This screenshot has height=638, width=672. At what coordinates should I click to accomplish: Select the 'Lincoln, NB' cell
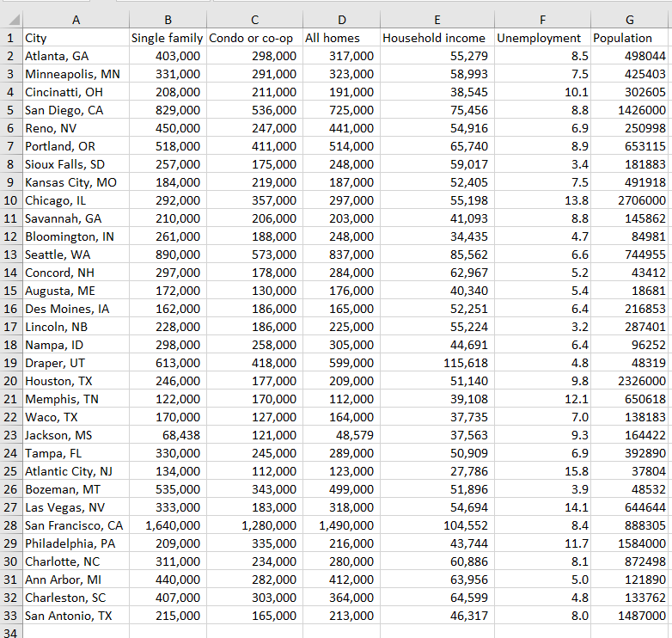pos(76,327)
